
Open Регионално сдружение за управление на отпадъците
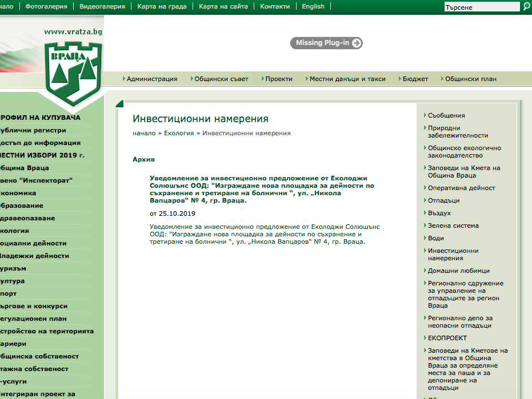[466, 294]
